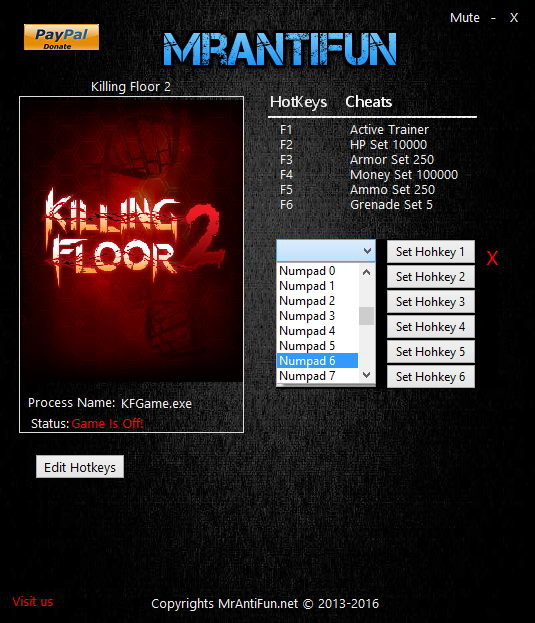Click the Ammo Set 250 cheat
The width and height of the screenshot is (535, 623).
click(392, 190)
